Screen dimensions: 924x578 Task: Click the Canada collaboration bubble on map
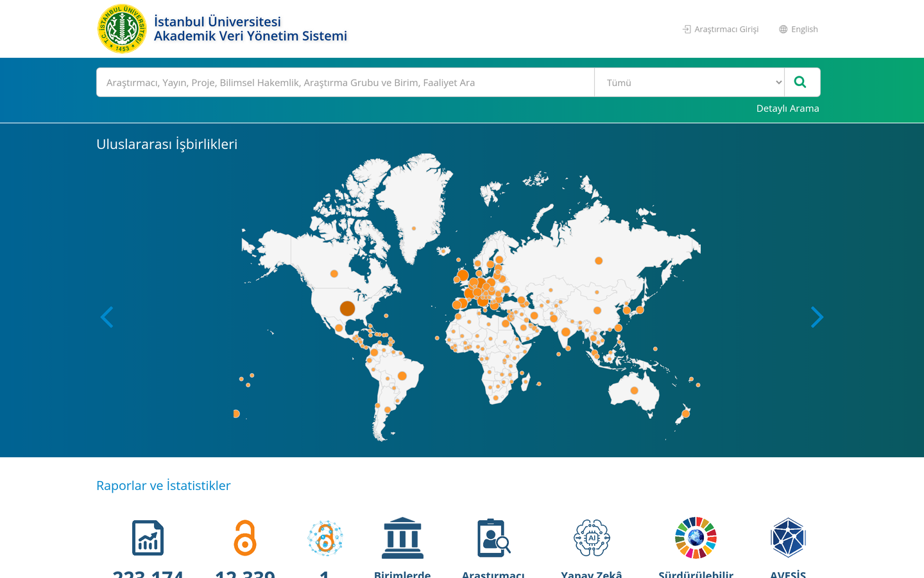pos(334,274)
